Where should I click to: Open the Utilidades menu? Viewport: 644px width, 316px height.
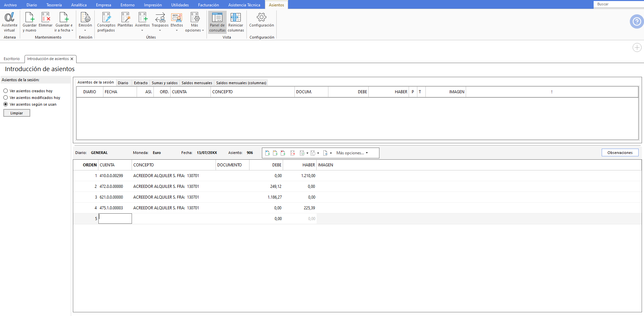[x=180, y=5]
